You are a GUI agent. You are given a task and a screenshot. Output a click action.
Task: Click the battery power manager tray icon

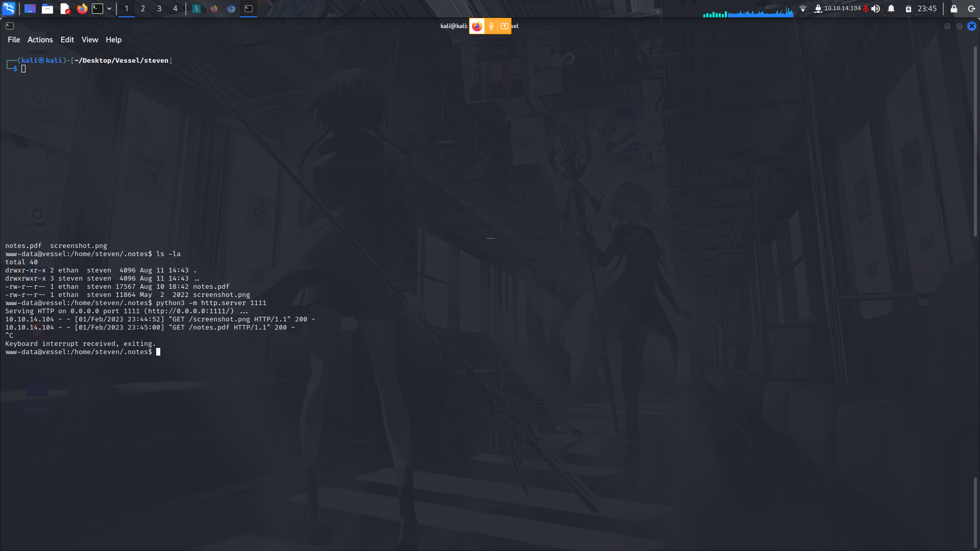pos(909,9)
